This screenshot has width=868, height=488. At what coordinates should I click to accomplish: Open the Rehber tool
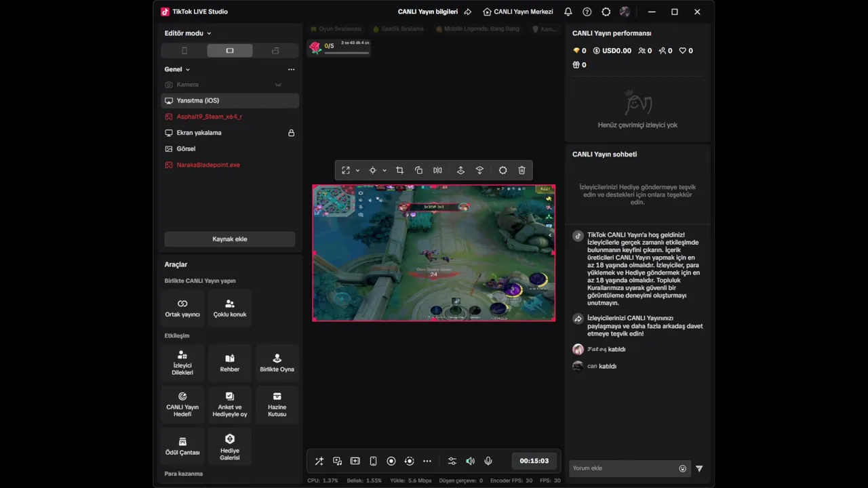(230, 364)
